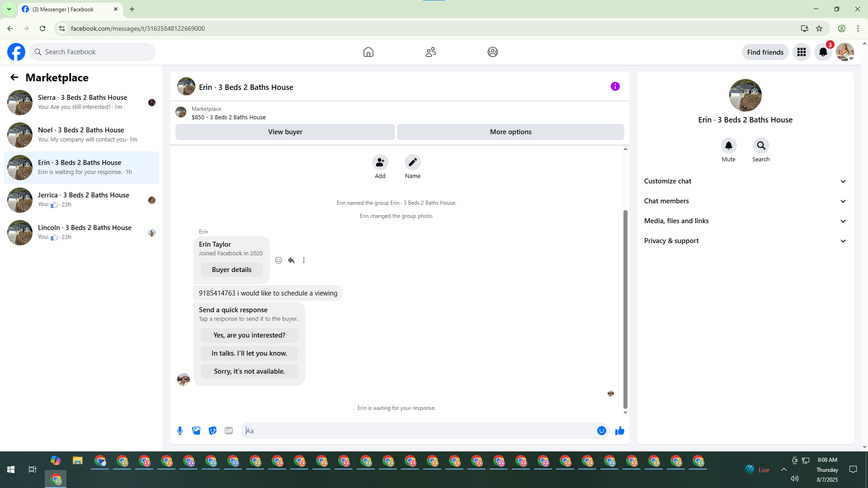The image size is (868, 488).
Task: Choose a sticker in the composer
Action: coord(212,431)
